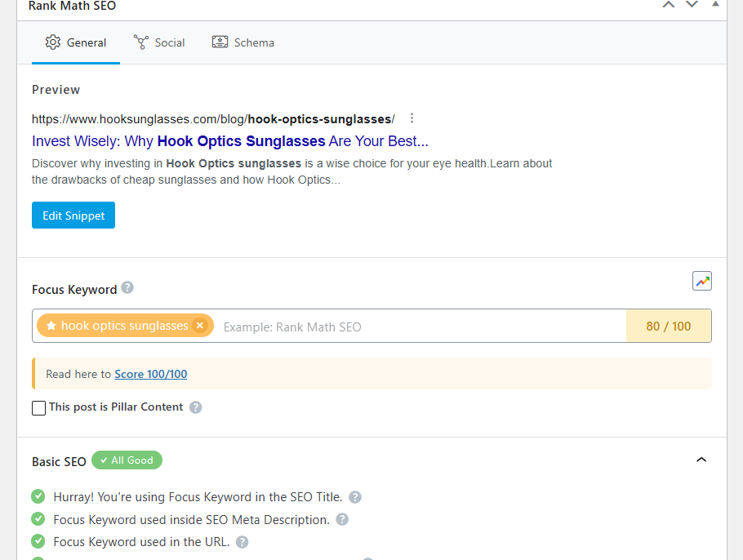Collapse the Basic SEO section

coord(701,460)
